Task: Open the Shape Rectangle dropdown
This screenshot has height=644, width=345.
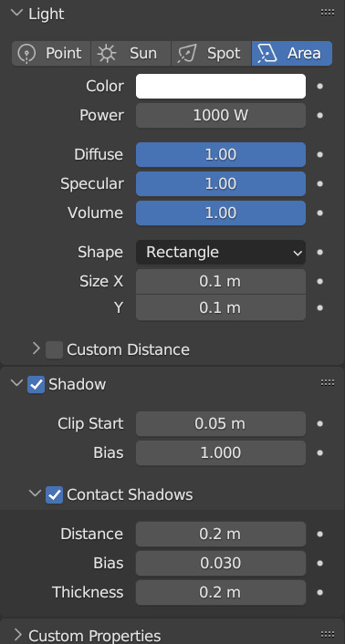Action: click(x=221, y=252)
